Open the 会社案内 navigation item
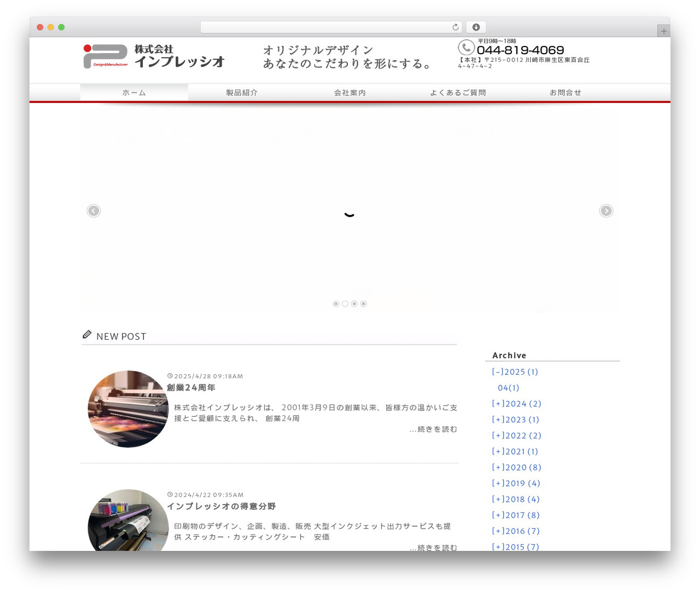 coord(350,92)
